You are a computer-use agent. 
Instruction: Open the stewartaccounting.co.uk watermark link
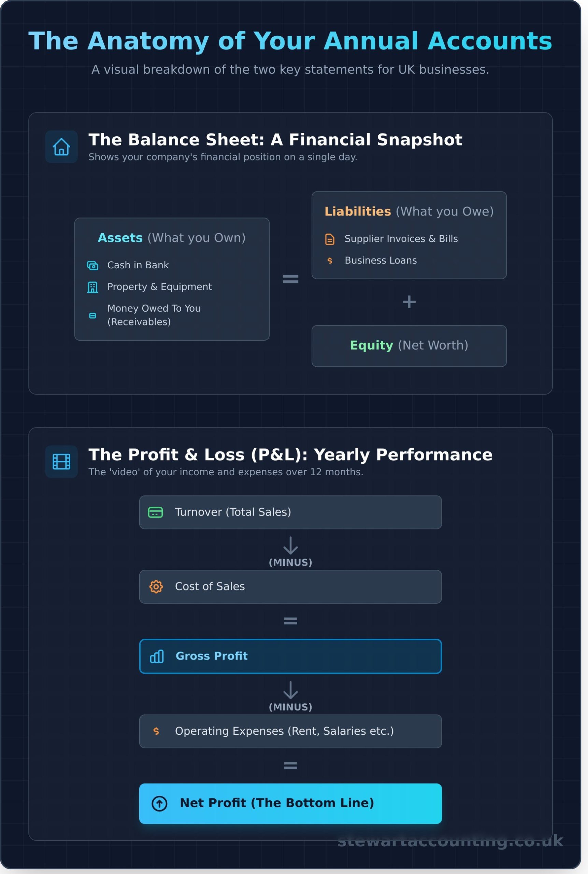tap(450, 841)
